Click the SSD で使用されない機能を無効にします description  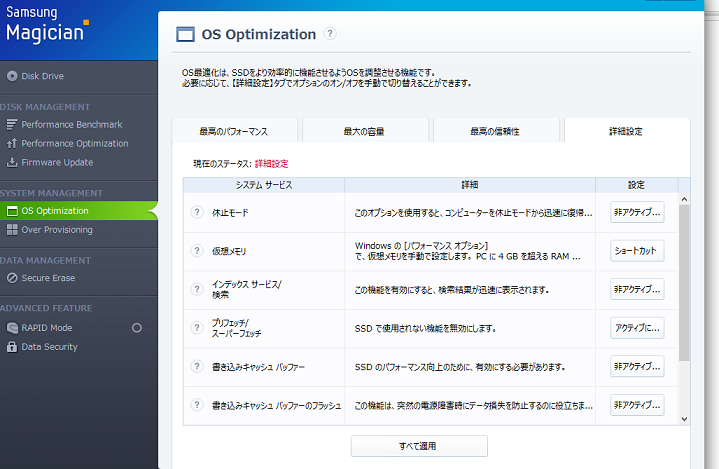coord(426,328)
